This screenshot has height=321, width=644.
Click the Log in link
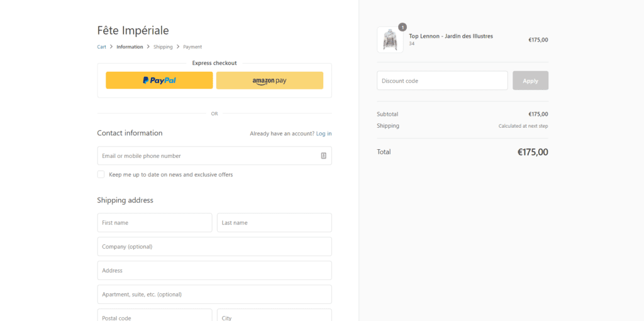324,133
